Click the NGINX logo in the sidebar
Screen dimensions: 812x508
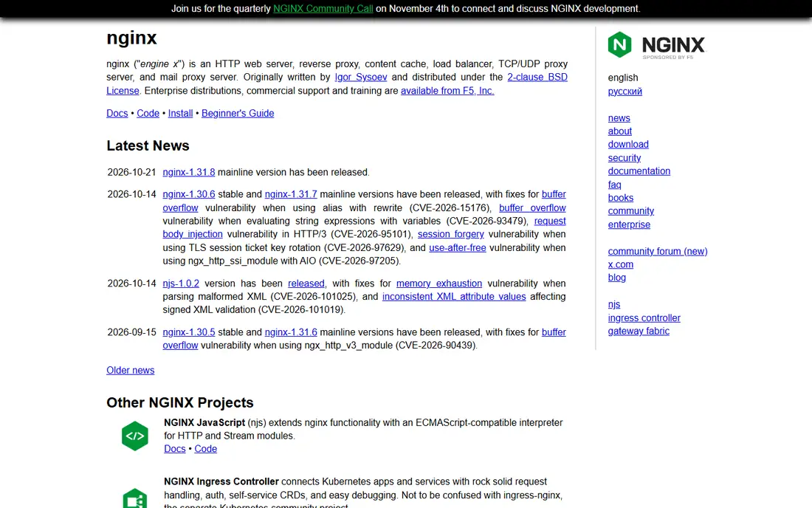(657, 45)
